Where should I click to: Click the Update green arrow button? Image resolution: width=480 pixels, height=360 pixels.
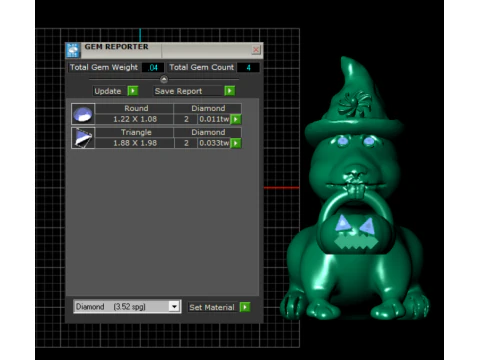[133, 91]
